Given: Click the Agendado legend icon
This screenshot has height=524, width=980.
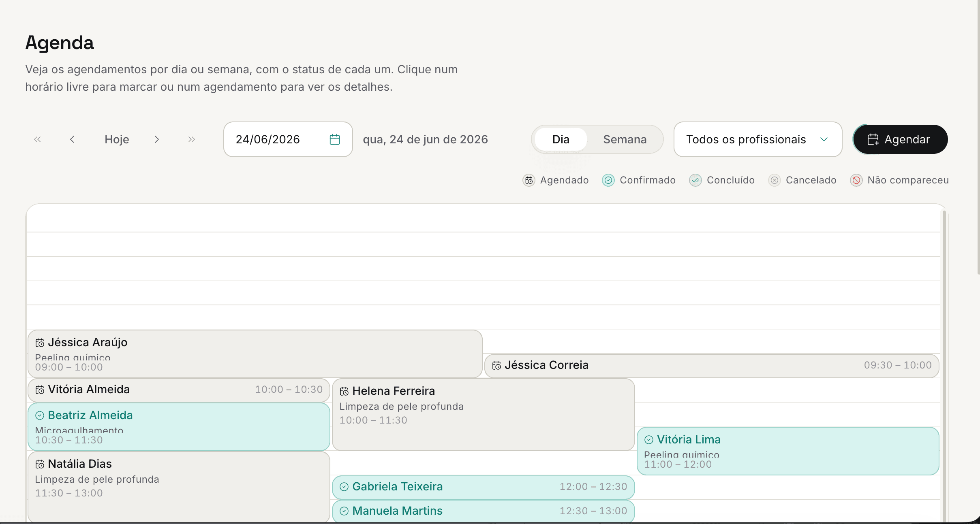Looking at the screenshot, I should (x=529, y=180).
